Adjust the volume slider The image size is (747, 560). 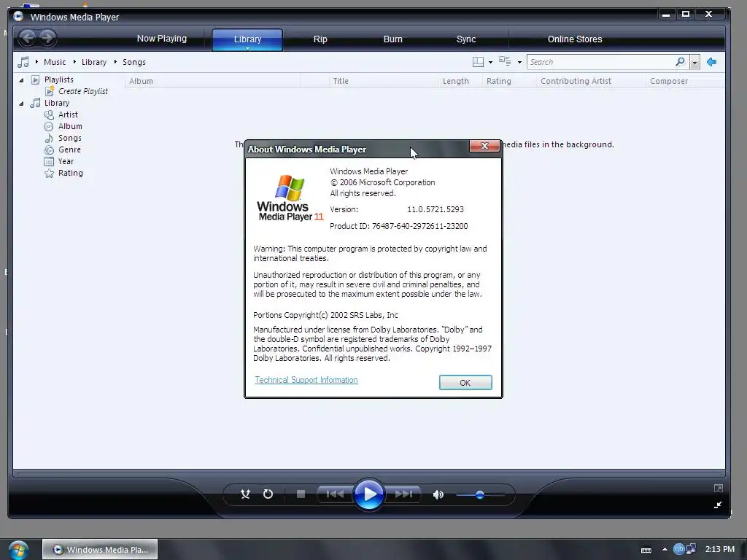pyautogui.click(x=480, y=495)
